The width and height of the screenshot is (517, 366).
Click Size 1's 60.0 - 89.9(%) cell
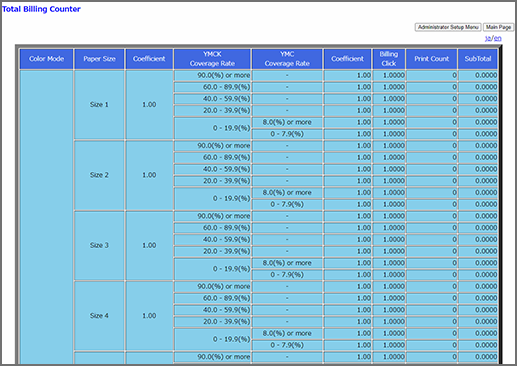pyautogui.click(x=212, y=87)
